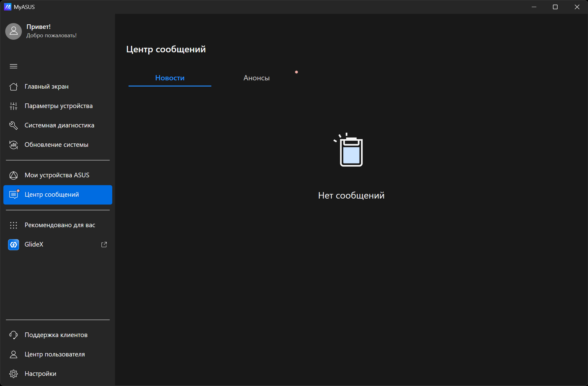Go to Обновление системы section
Viewport: 588px width, 386px height.
pyautogui.click(x=58, y=145)
